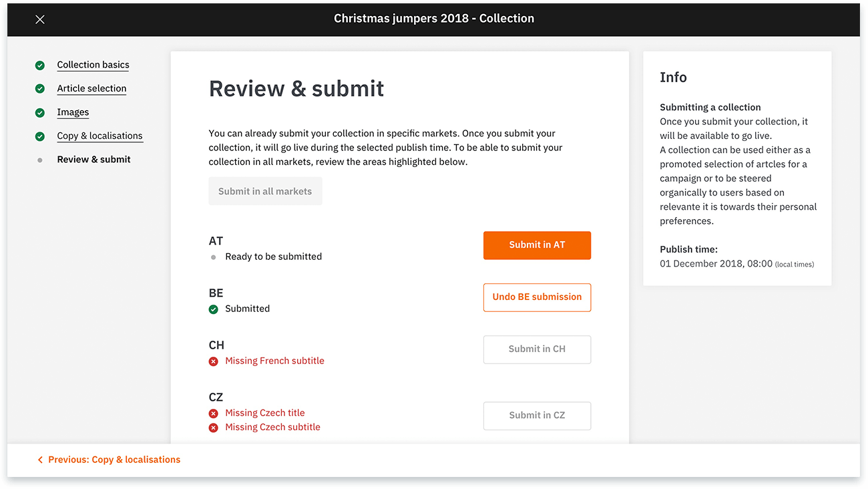Image resolution: width=868 pixels, height=489 pixels.
Task: Undo the BE submission
Action: click(x=537, y=297)
